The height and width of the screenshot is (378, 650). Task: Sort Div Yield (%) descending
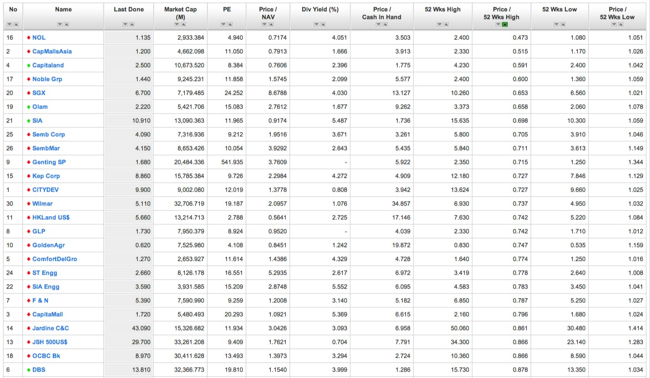[316, 25]
